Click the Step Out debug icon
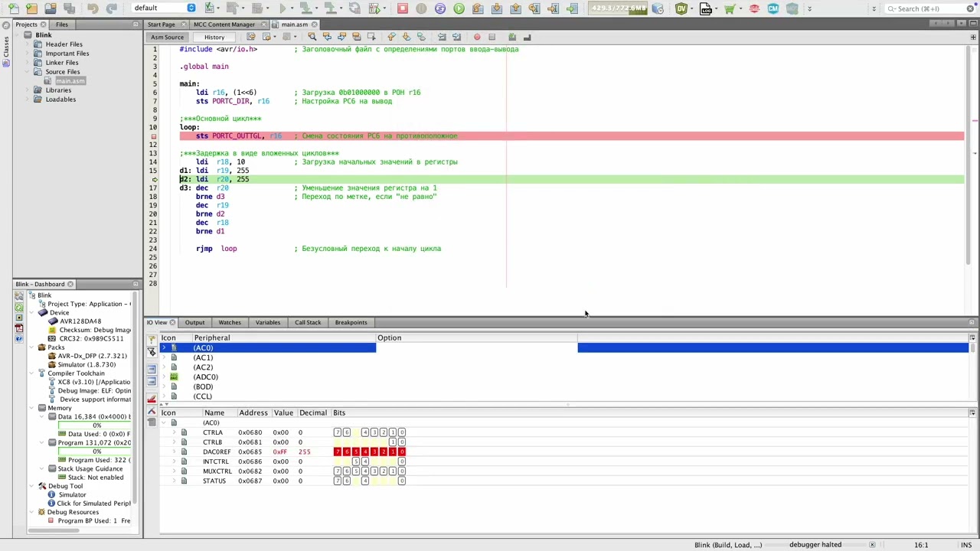 click(516, 8)
